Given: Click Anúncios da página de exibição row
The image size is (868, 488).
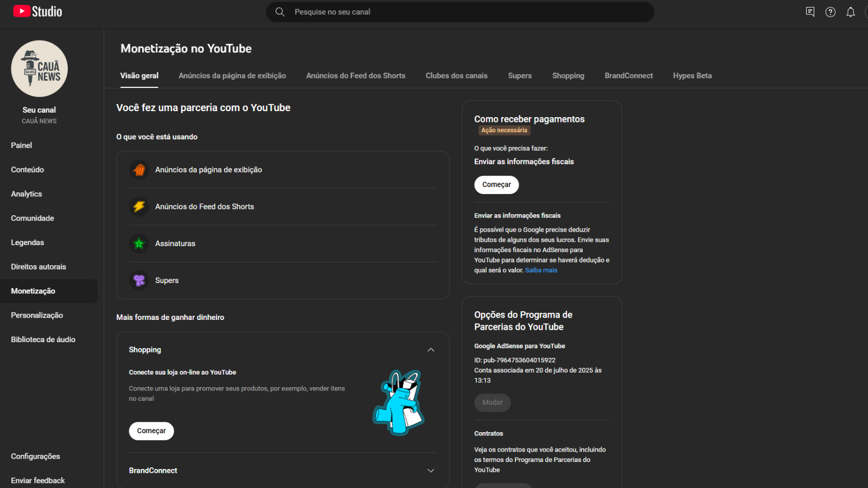Looking at the screenshot, I should pos(283,170).
